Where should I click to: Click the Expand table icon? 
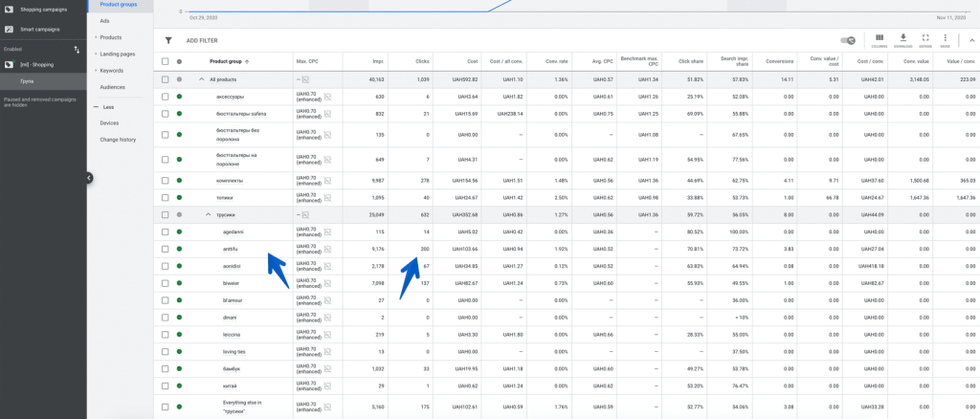(925, 39)
